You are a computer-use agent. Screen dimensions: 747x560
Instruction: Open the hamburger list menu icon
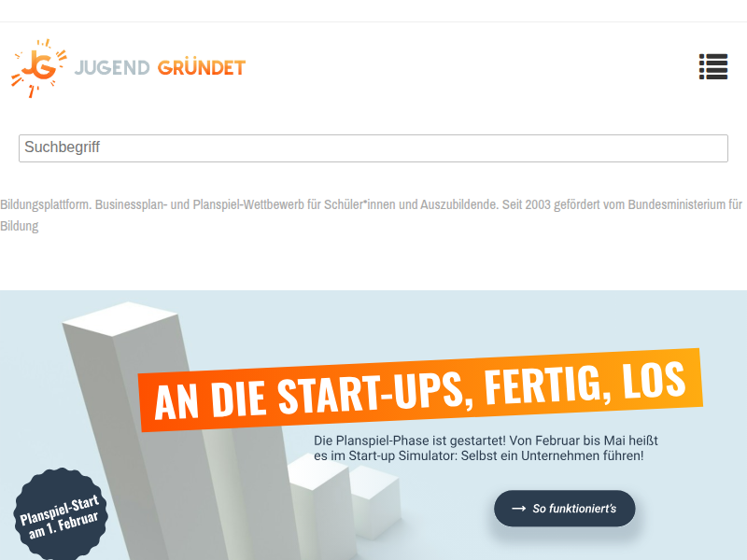(713, 66)
